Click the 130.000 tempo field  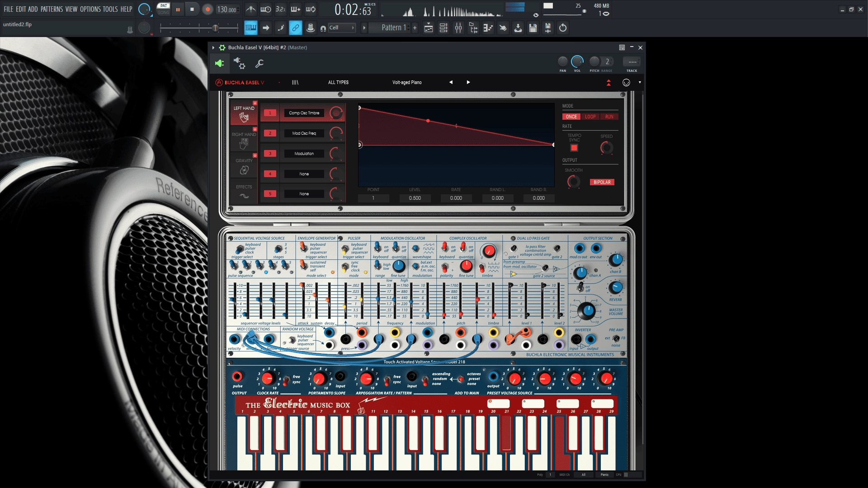(x=227, y=9)
